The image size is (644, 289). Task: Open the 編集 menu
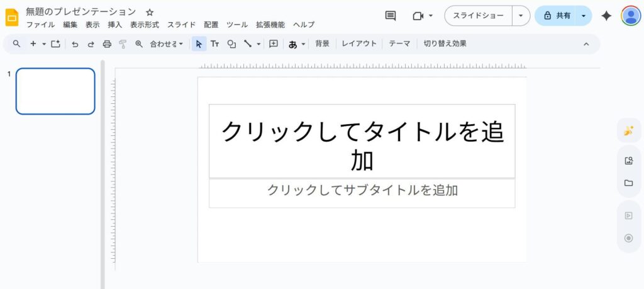pos(70,25)
